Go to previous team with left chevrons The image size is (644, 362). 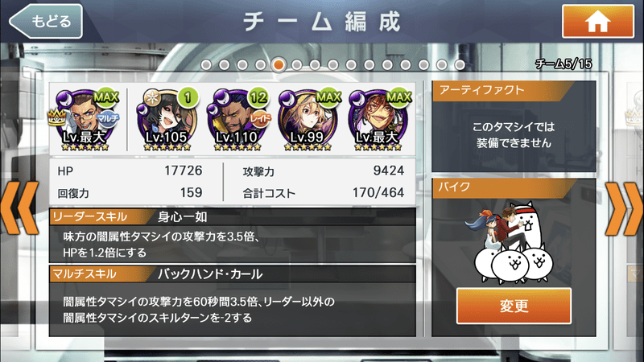pos(19,208)
